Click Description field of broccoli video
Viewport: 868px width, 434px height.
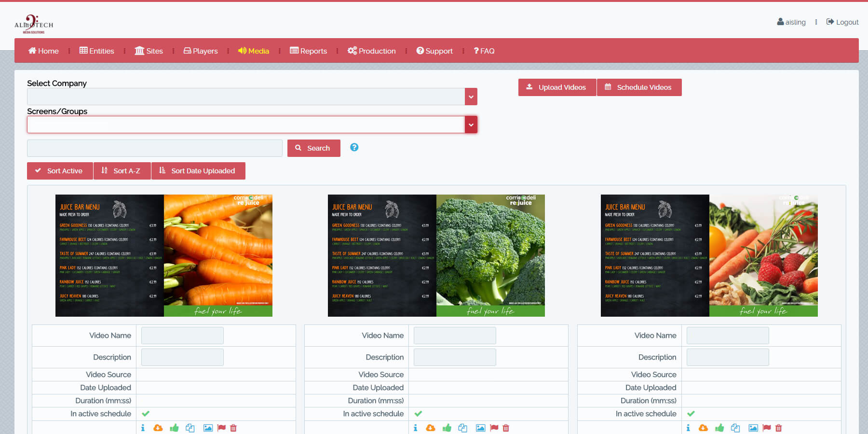[x=455, y=357]
